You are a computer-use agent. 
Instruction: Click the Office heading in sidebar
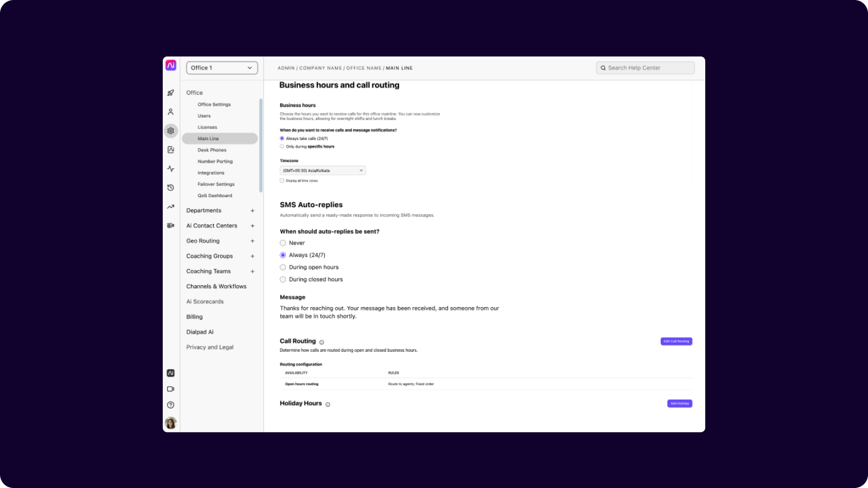point(194,93)
